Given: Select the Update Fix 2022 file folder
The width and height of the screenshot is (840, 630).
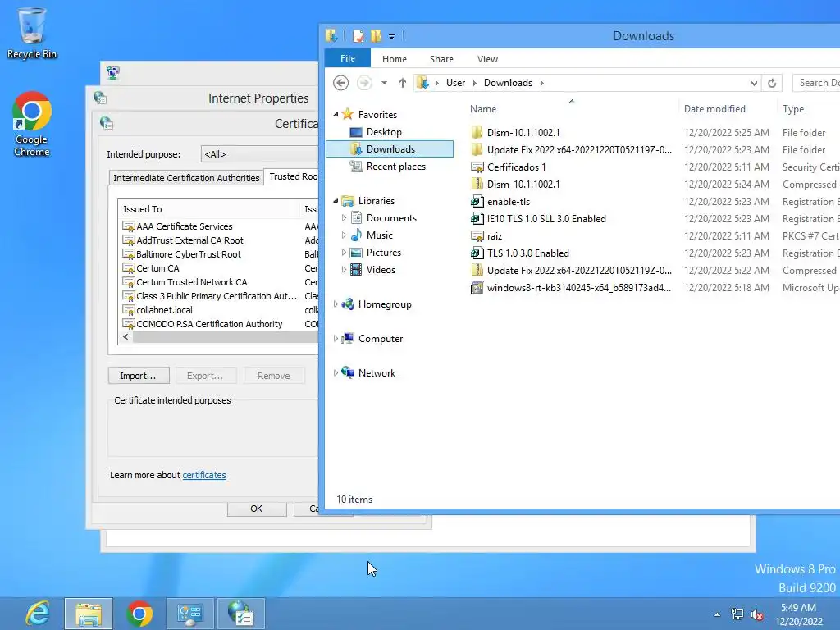Looking at the screenshot, I should [578, 149].
